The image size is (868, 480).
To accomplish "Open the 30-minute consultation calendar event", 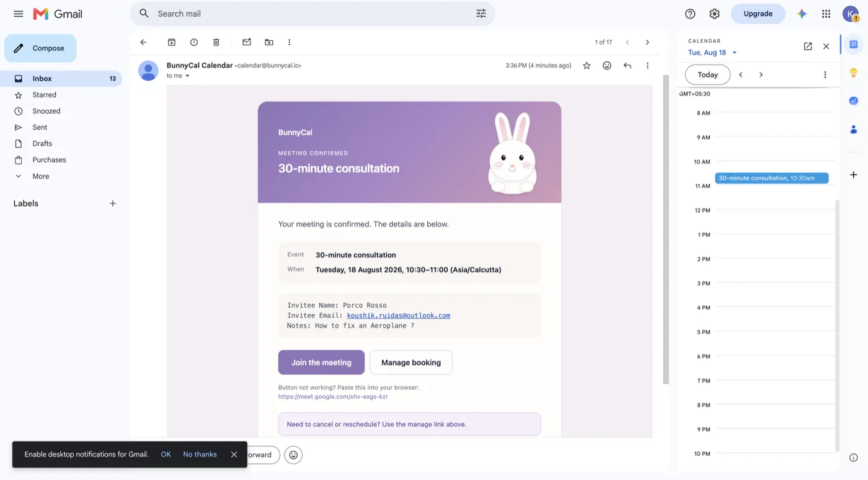I will coord(771,178).
